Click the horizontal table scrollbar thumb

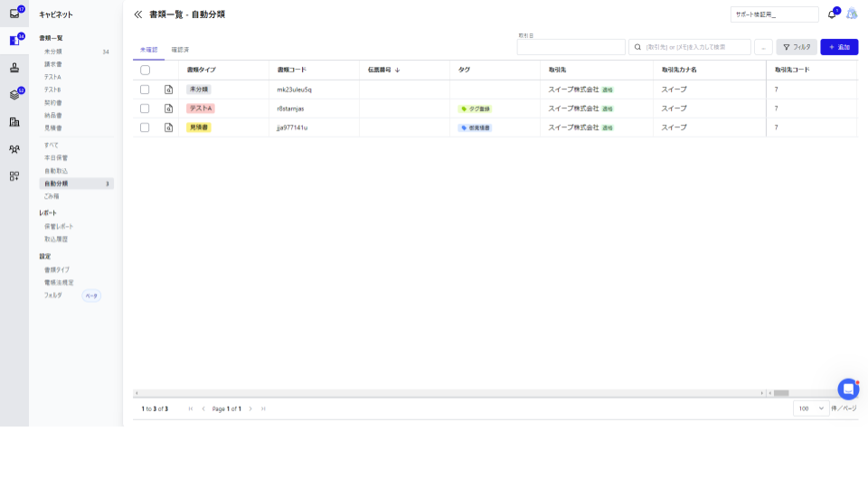point(781,393)
